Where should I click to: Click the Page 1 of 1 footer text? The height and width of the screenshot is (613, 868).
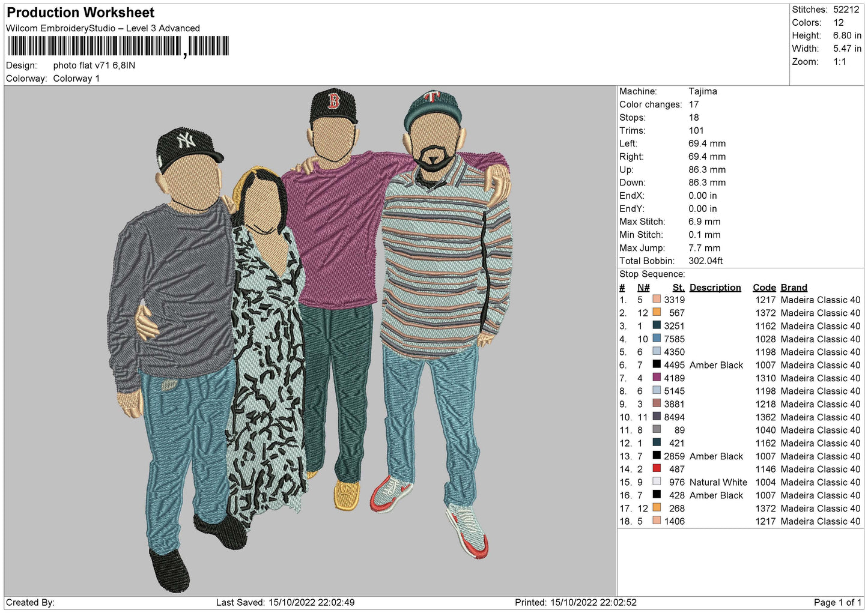[837, 602]
